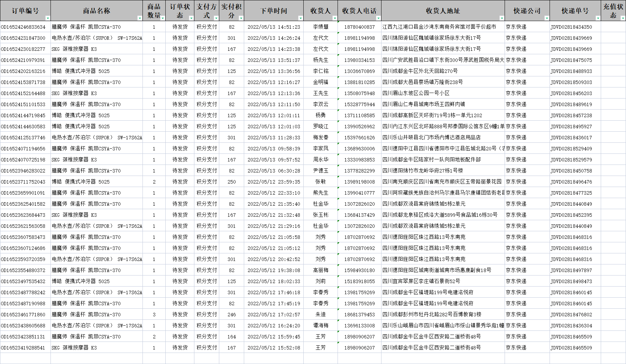The image size is (626, 364).
Task: Click address 四川宜宾翠屏区李庄镇石景街52号
Action: click(443, 281)
